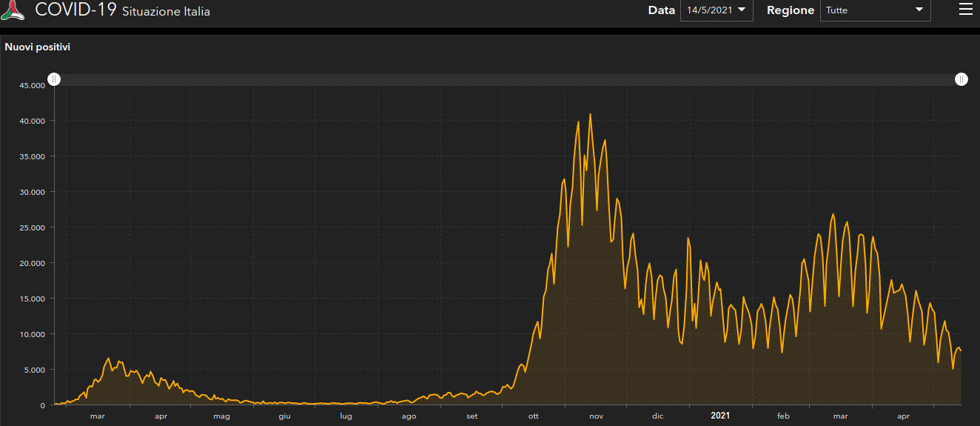Image resolution: width=980 pixels, height=426 pixels.
Task: Click the nov month label on the axis
Action: pos(597,416)
